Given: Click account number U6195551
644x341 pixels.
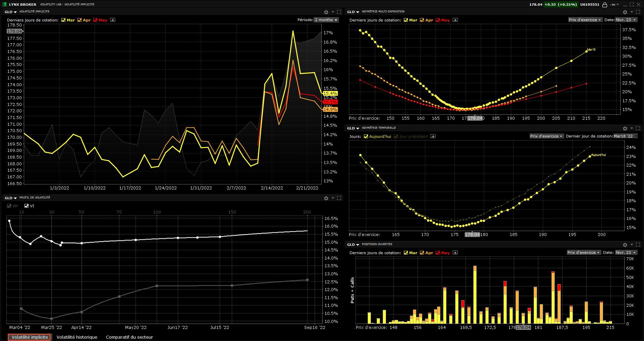Looking at the screenshot, I should coord(590,4).
